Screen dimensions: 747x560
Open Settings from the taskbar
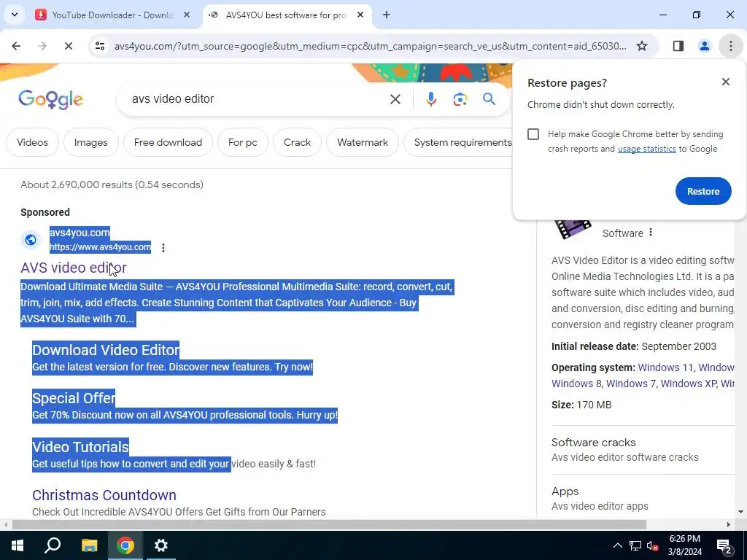click(x=161, y=545)
